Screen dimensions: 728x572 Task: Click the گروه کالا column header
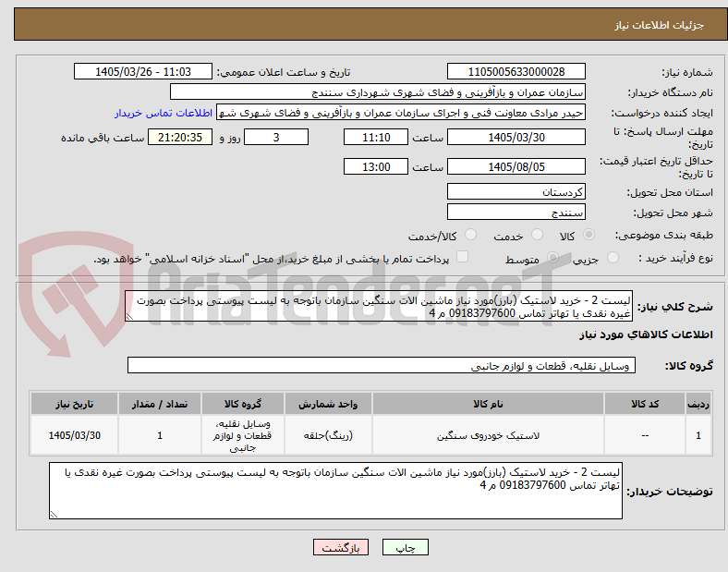point(243,404)
